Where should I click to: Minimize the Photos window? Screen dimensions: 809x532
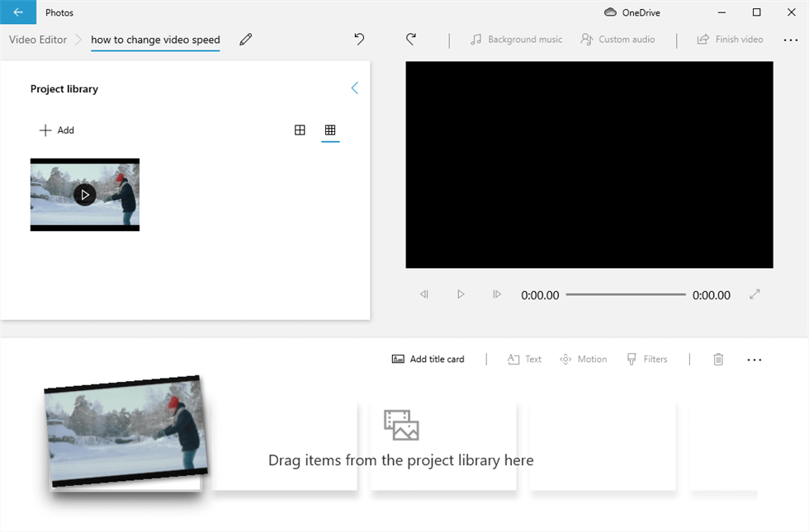(721, 12)
